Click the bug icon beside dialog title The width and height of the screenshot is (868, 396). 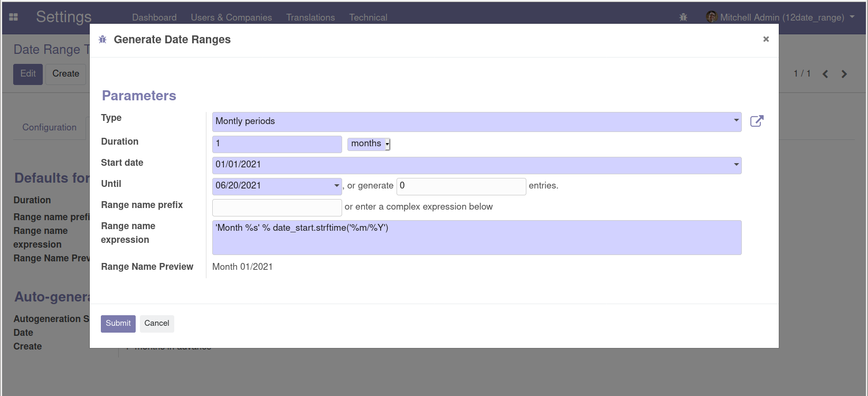pyautogui.click(x=103, y=40)
